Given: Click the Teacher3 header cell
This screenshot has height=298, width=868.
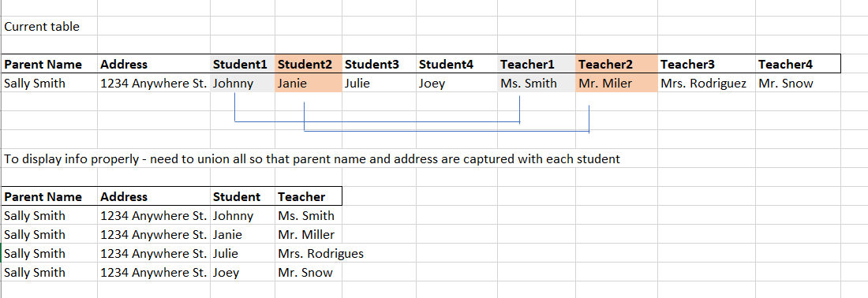Looking at the screenshot, I should 706,64.
